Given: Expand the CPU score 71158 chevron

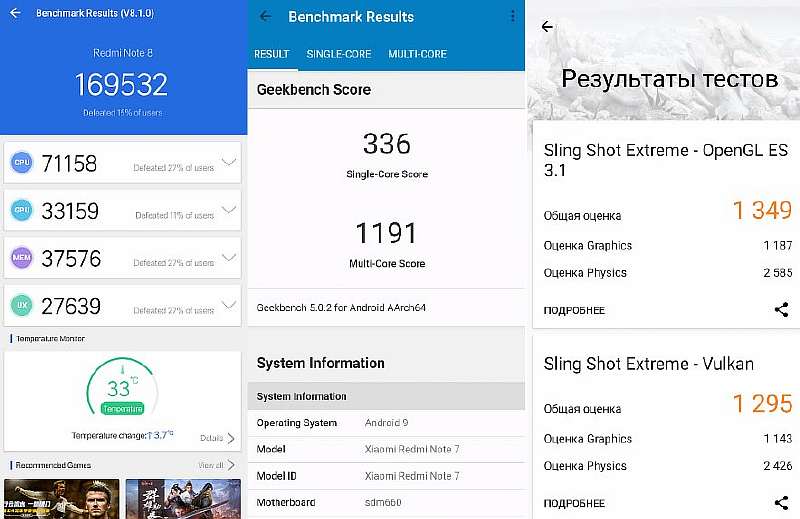Looking at the screenshot, I should point(229,162).
